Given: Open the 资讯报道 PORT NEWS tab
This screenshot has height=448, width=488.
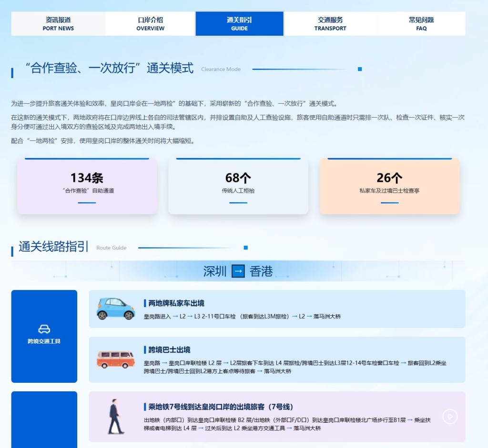Looking at the screenshot, I should (58, 24).
